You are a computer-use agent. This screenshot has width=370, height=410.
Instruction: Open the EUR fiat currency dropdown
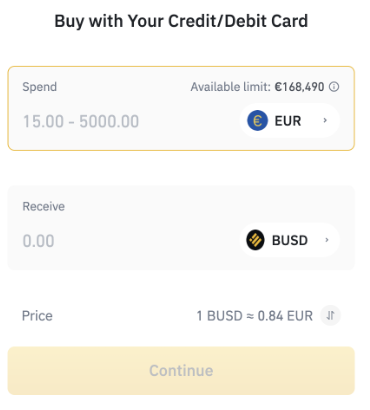click(290, 120)
